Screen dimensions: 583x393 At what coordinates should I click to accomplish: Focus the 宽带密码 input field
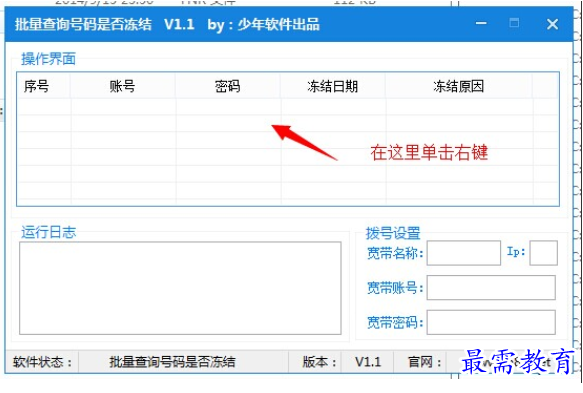coord(491,322)
